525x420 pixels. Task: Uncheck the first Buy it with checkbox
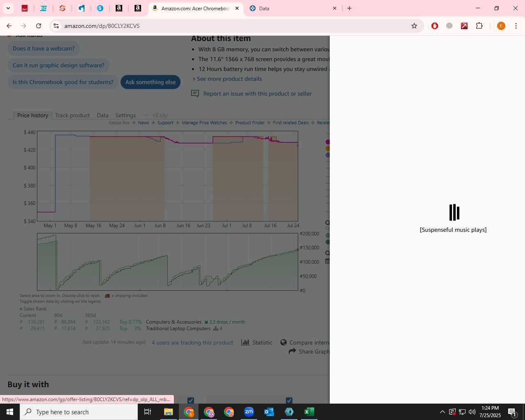[191, 400]
